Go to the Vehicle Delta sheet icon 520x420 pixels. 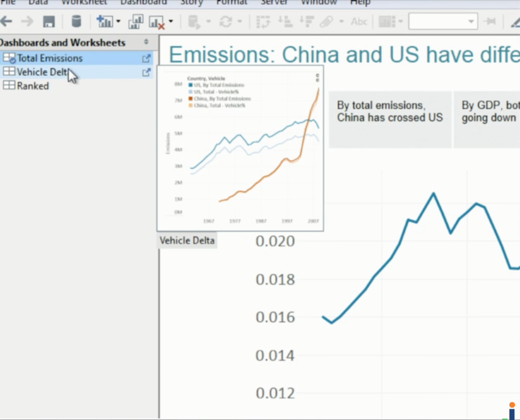pos(146,73)
